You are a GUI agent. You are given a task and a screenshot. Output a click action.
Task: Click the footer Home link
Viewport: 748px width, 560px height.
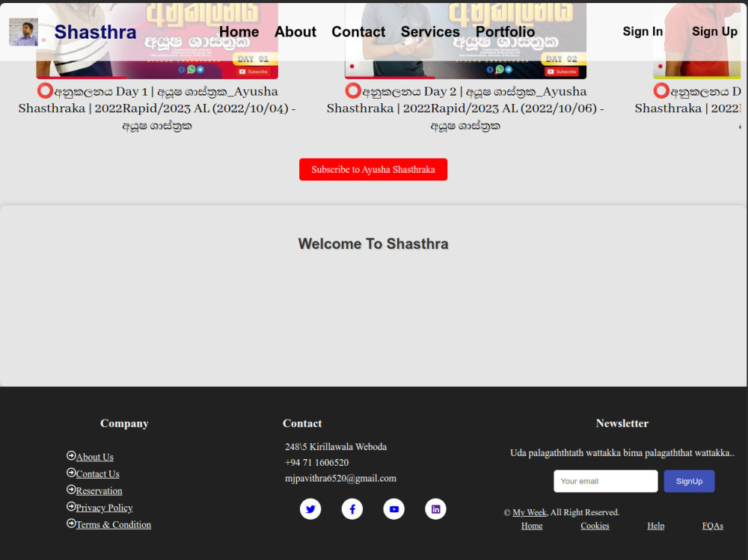[532, 526]
